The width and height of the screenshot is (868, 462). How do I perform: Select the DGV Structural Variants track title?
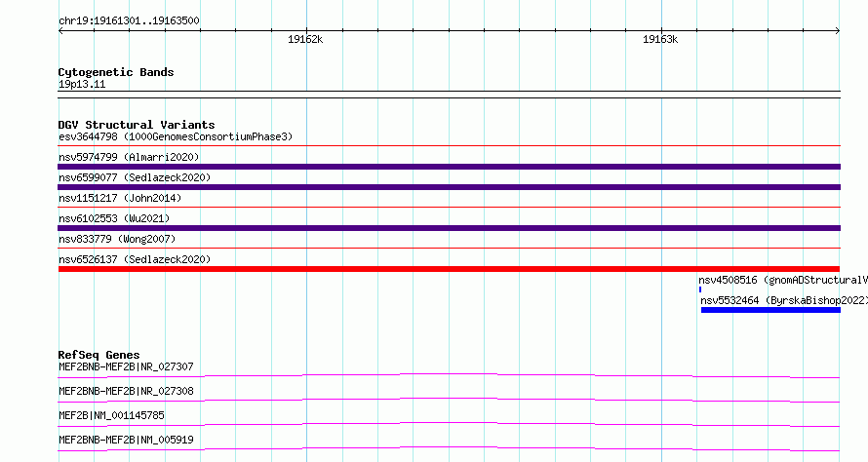[137, 125]
